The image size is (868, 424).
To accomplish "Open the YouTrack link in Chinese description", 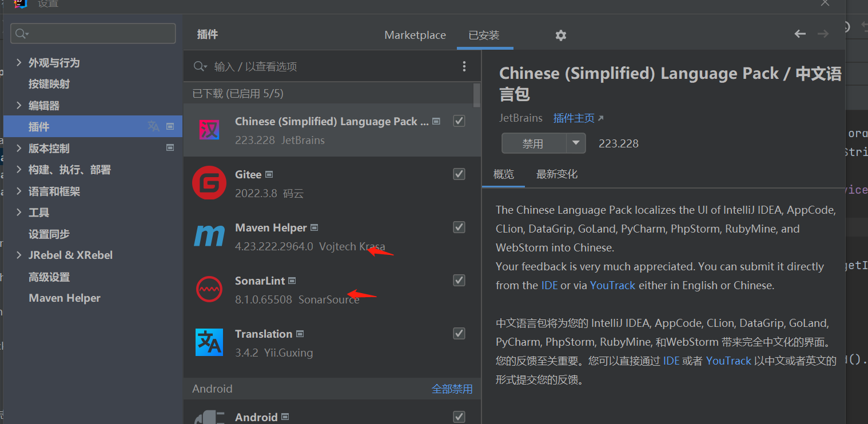I will (728, 361).
